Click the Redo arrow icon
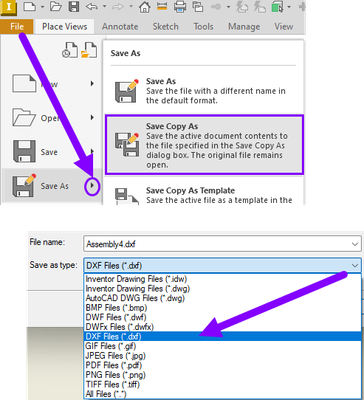This screenshot has height=400, width=364. click(118, 6)
